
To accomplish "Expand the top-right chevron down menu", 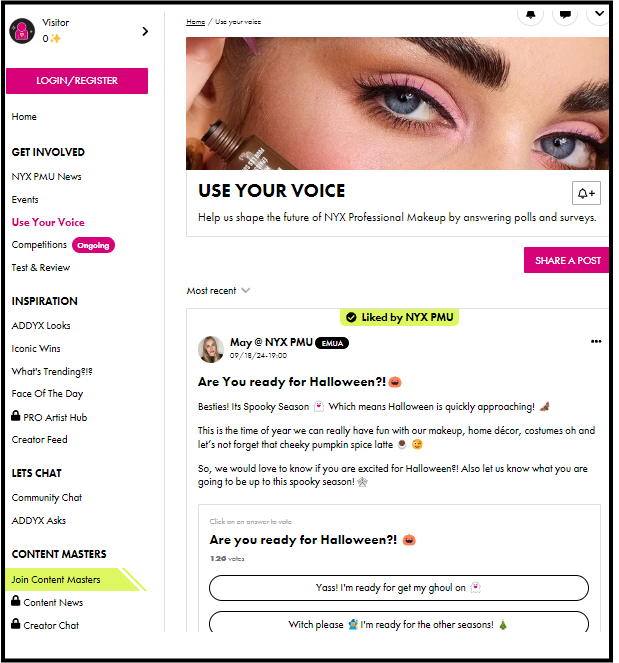I will coord(598,14).
